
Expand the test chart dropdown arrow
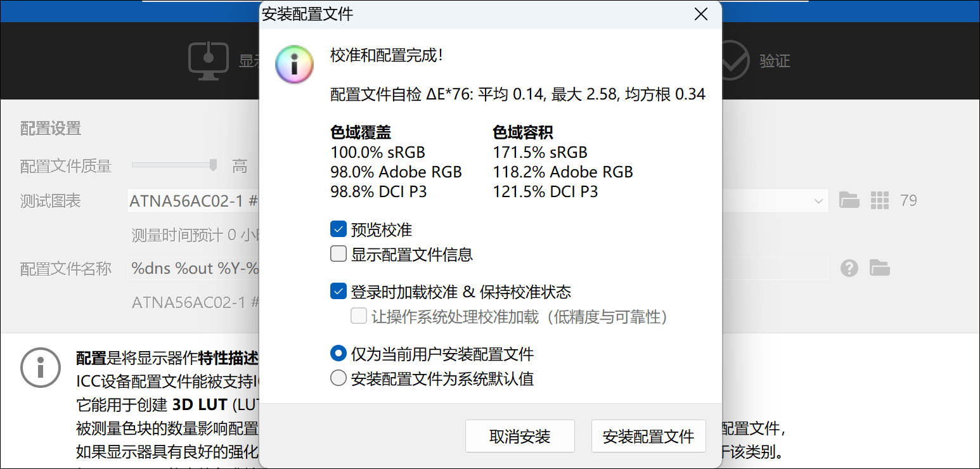pos(817,202)
